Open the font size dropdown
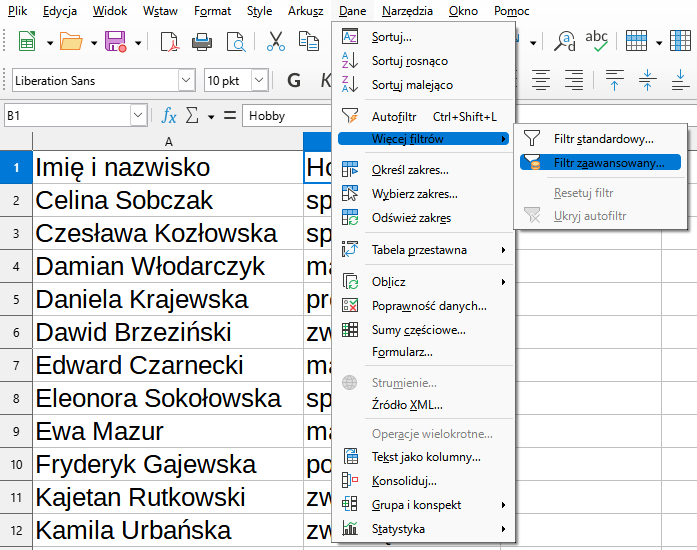 pos(260,80)
